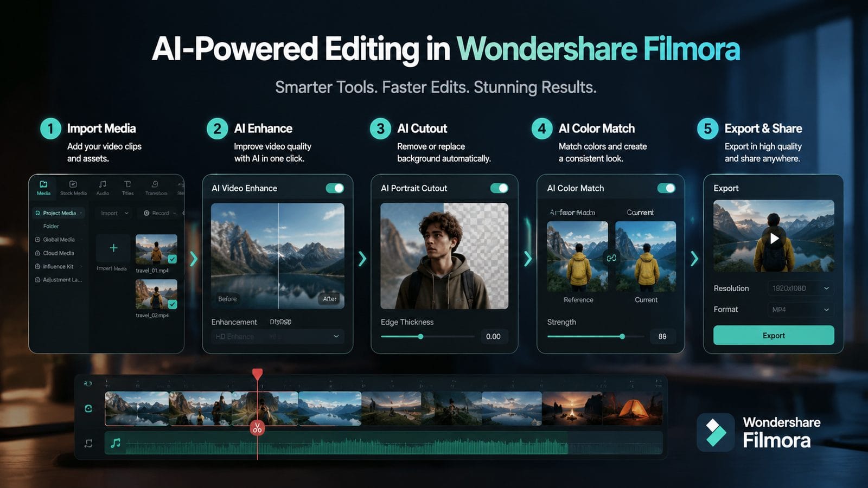Click the Adjustment Layer icon

[x=37, y=280]
